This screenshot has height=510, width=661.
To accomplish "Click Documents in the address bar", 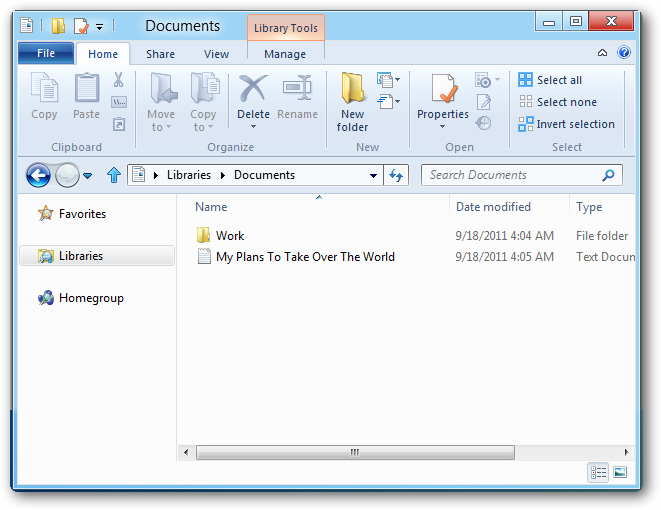I will (264, 175).
